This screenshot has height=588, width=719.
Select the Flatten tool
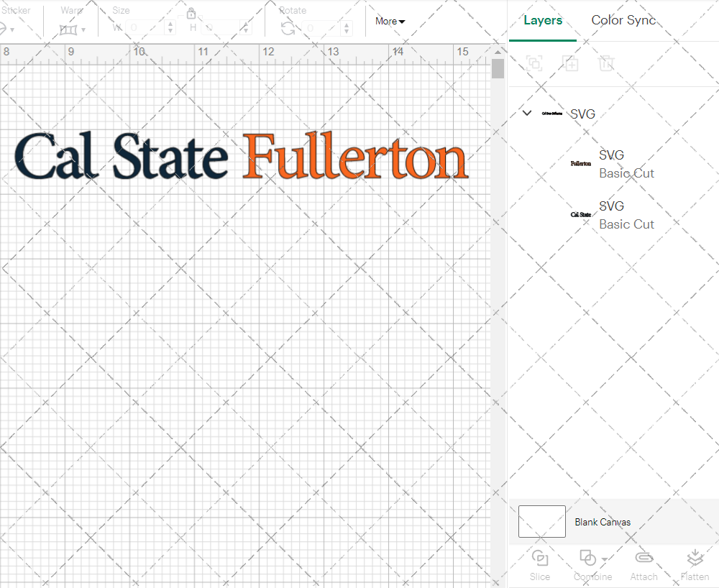[x=695, y=564]
